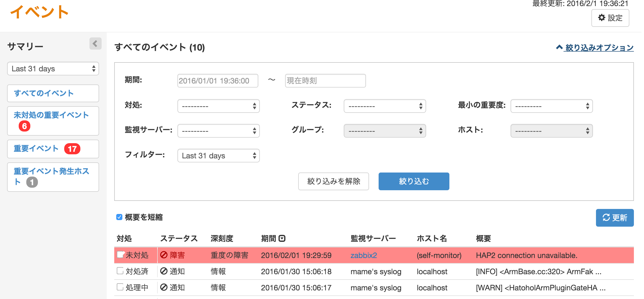Click the red 17 badge on 重要イベント
Viewport: 644px width, 299px height.
[x=72, y=149]
